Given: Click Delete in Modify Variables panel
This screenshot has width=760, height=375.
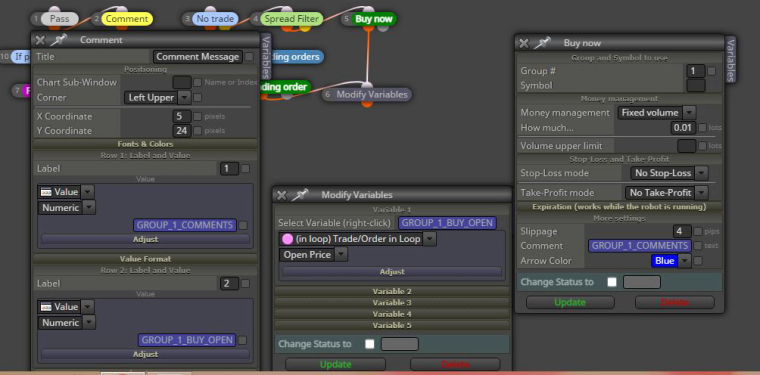Looking at the screenshot, I should point(455,364).
